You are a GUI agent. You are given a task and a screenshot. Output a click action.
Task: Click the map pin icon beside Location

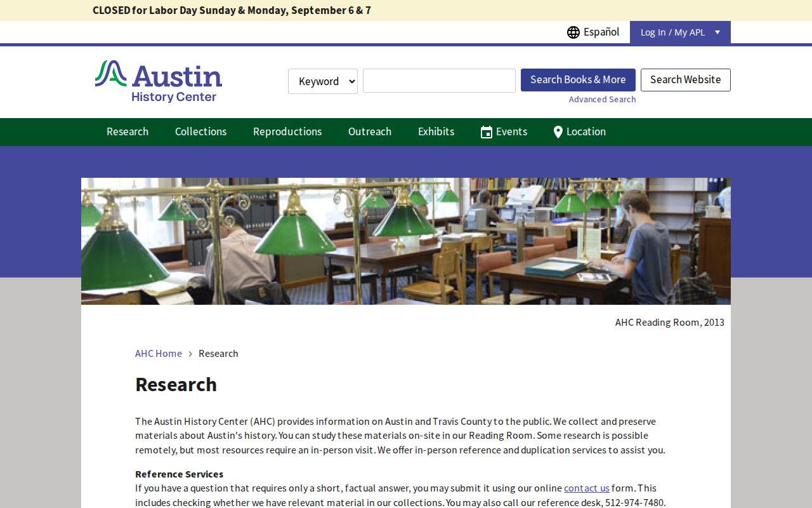(558, 132)
